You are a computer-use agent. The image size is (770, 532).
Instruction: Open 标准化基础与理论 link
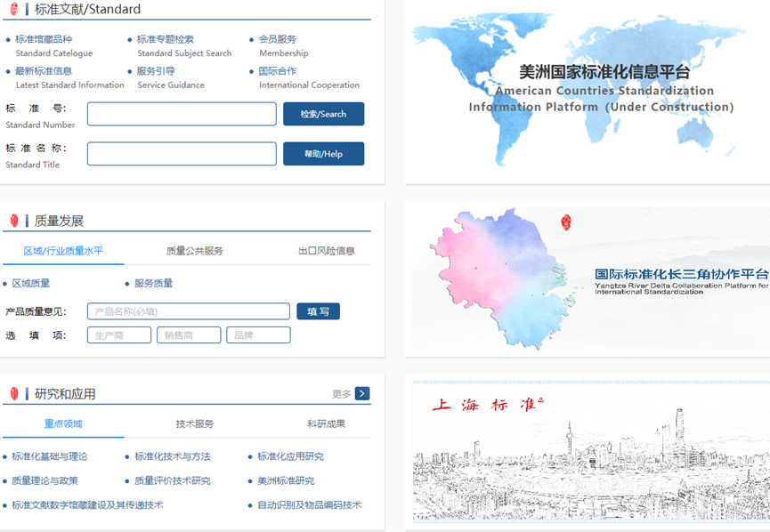click(50, 456)
